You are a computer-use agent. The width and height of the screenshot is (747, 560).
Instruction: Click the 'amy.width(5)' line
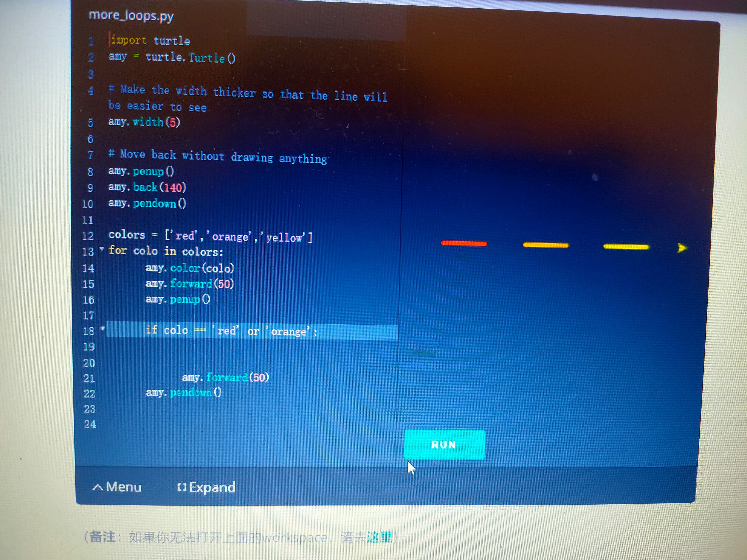coord(144,122)
